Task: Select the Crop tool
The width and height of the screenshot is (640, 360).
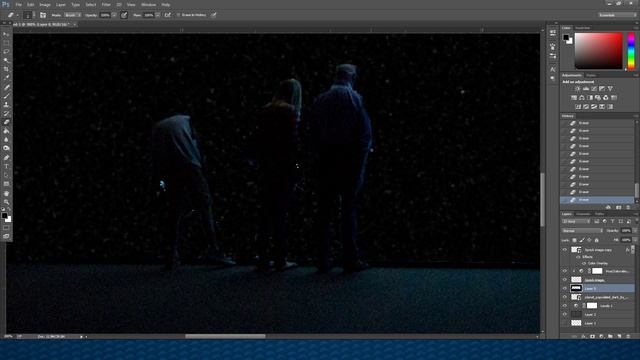Action: 6,69
